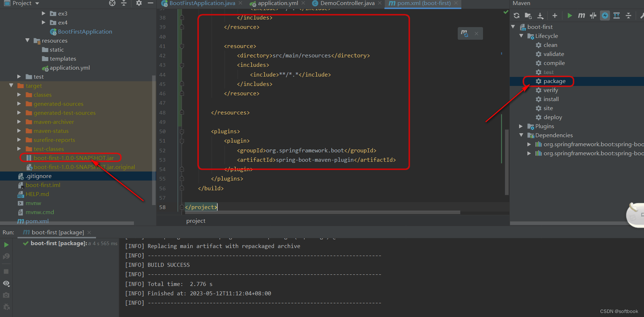Click Execute Maven Goal 'm' icon
Screen dimensions: 644x317
click(x=581, y=16)
